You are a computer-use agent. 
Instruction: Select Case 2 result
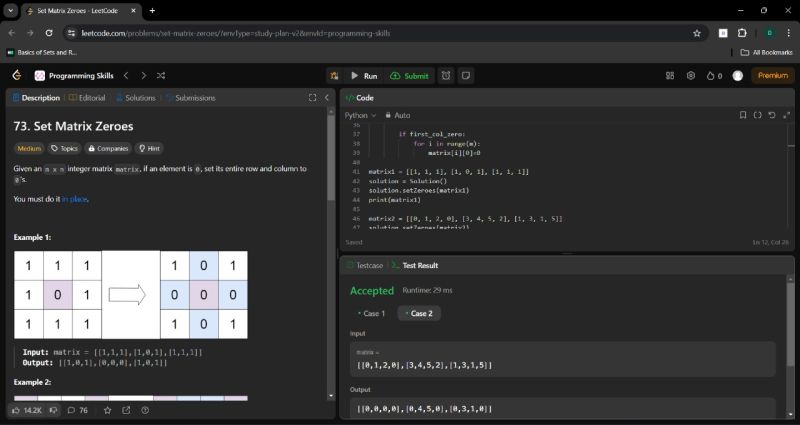click(419, 313)
